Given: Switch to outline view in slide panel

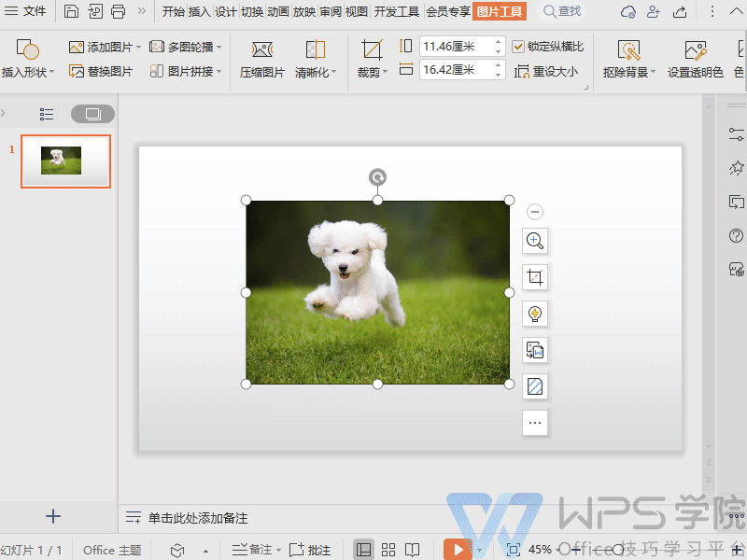Looking at the screenshot, I should coord(47,114).
